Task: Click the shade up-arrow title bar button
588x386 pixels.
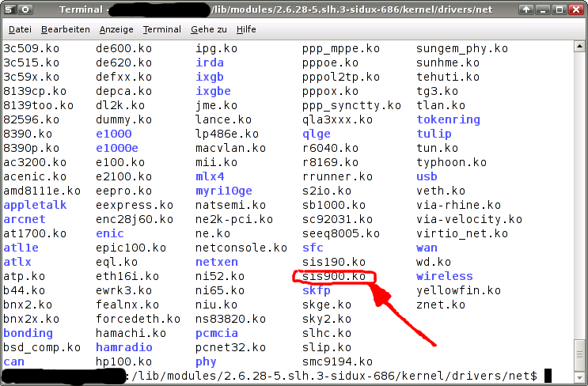Action: [526, 9]
